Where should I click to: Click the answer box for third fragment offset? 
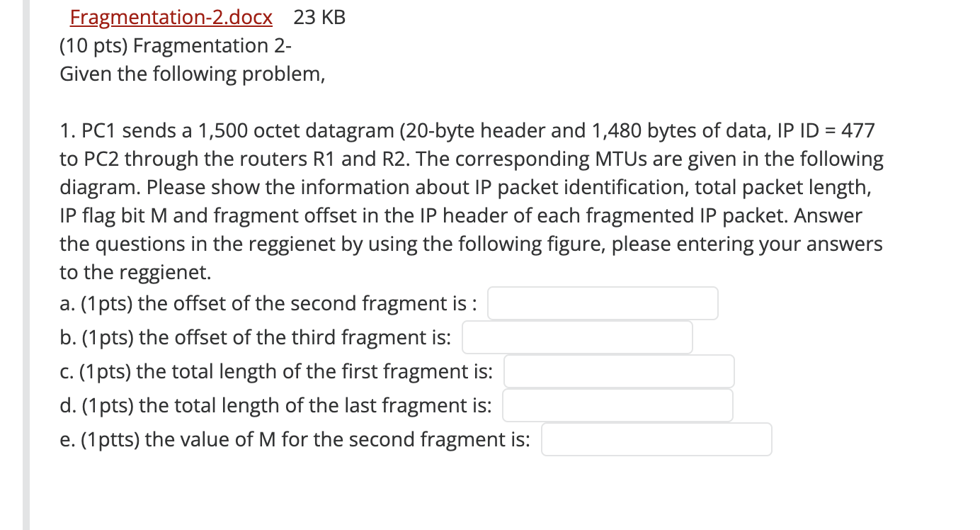[x=576, y=337]
